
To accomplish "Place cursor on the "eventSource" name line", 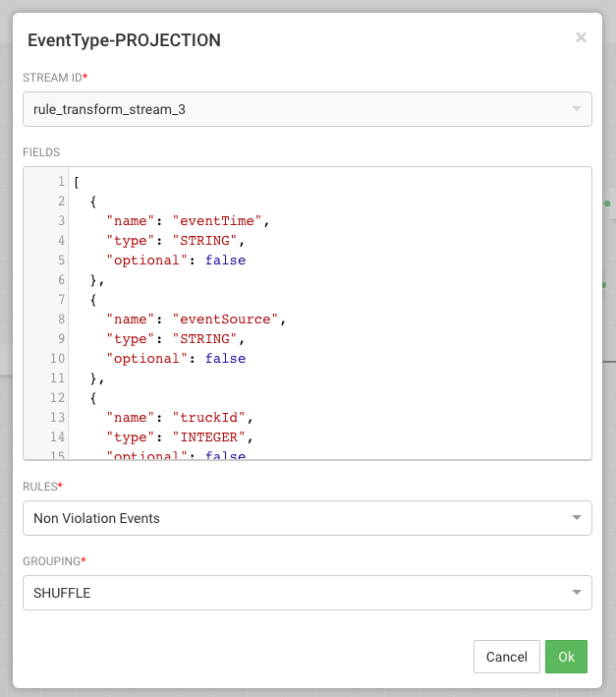I will click(x=196, y=319).
